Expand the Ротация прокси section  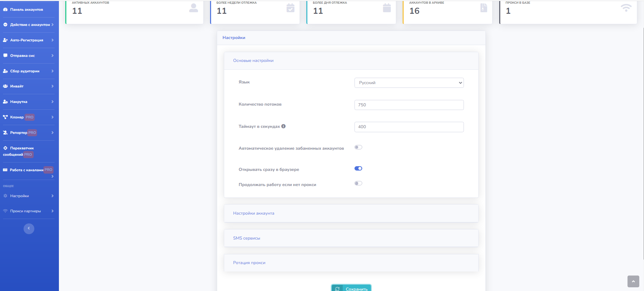[x=249, y=263]
